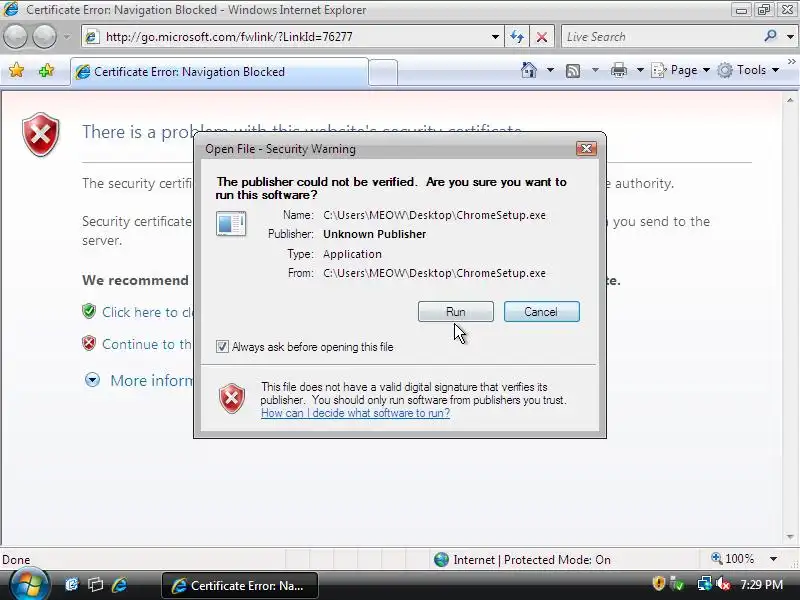The width and height of the screenshot is (800, 600).
Task: Click the browser Back arrow button
Action: 15,37
